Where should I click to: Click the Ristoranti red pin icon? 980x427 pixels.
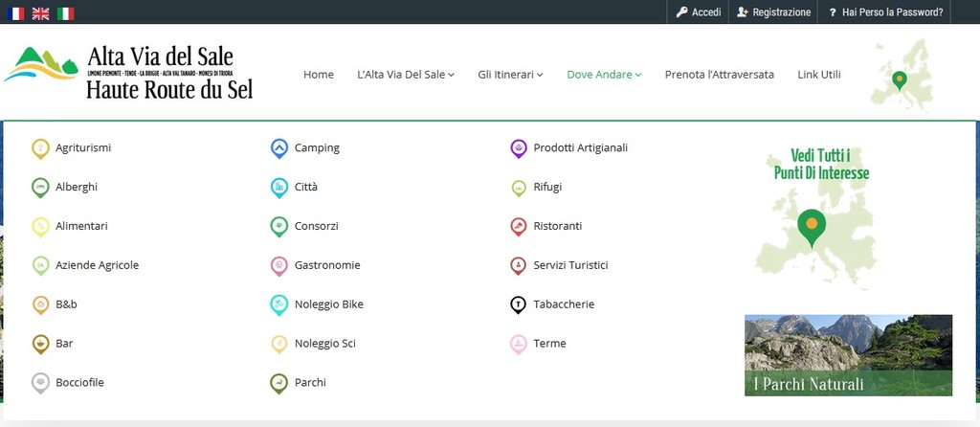[x=518, y=226]
